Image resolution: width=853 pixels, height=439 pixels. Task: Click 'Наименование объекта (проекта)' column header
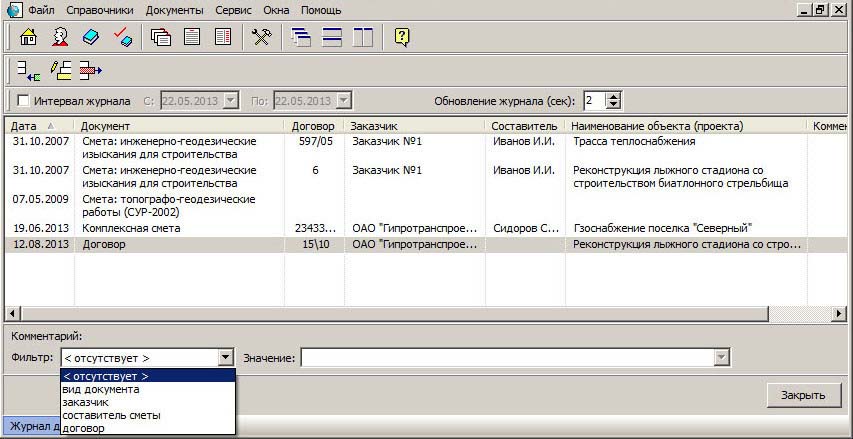pos(686,126)
